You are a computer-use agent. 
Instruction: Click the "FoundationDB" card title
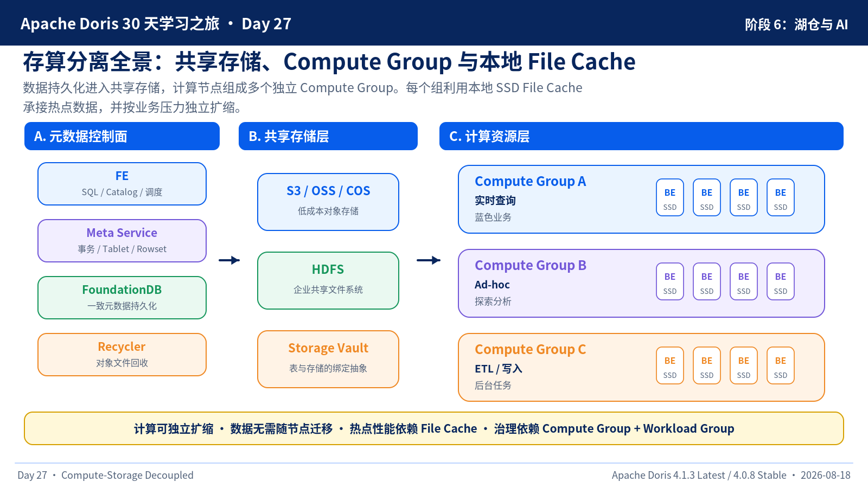coord(122,290)
